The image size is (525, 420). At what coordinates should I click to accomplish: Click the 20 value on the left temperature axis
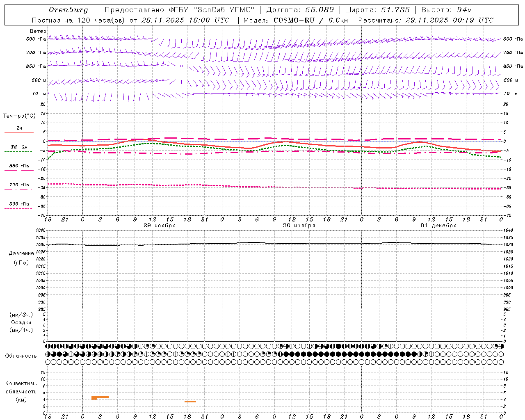point(43,104)
